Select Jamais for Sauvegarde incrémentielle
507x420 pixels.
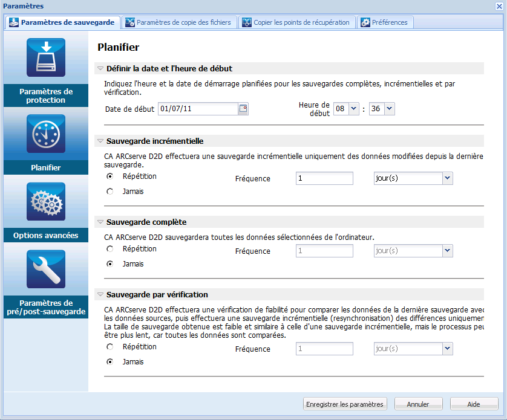110,192
